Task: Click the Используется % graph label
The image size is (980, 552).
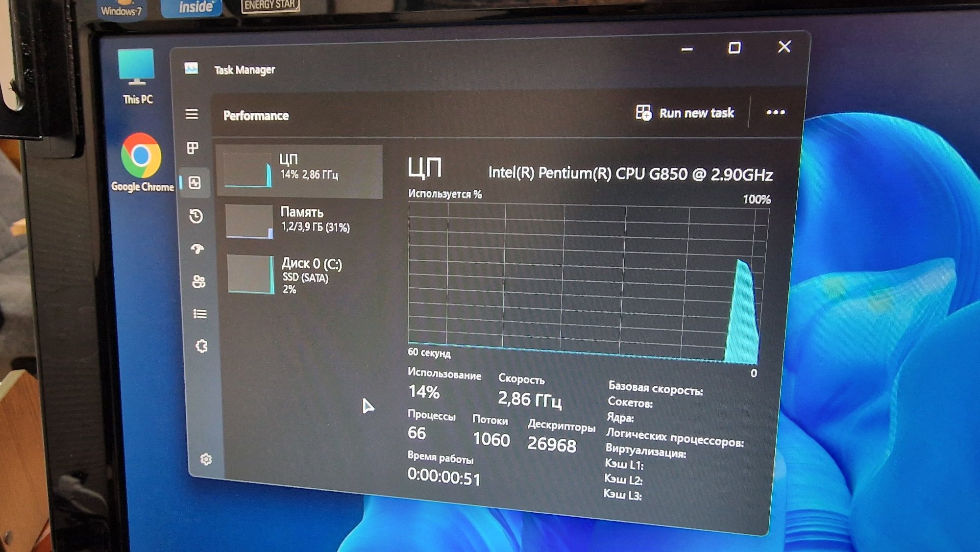Action: [445, 194]
